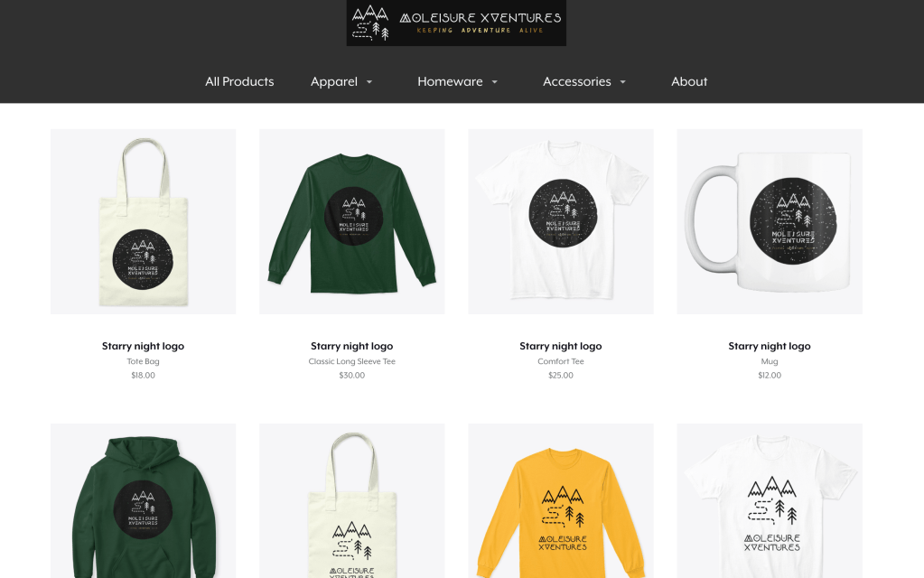Open the white Comfort Tee starry image
This screenshot has height=578, width=924.
point(560,221)
